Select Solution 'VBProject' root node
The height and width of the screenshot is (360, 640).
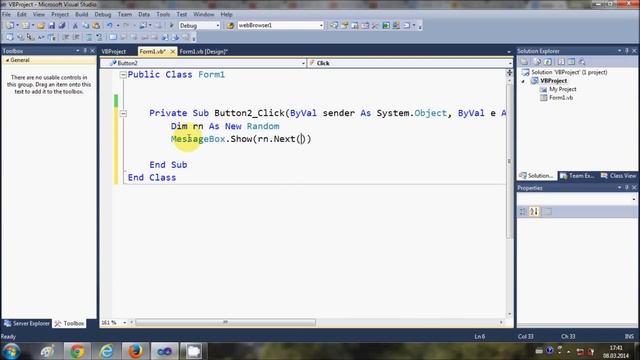click(x=569, y=72)
